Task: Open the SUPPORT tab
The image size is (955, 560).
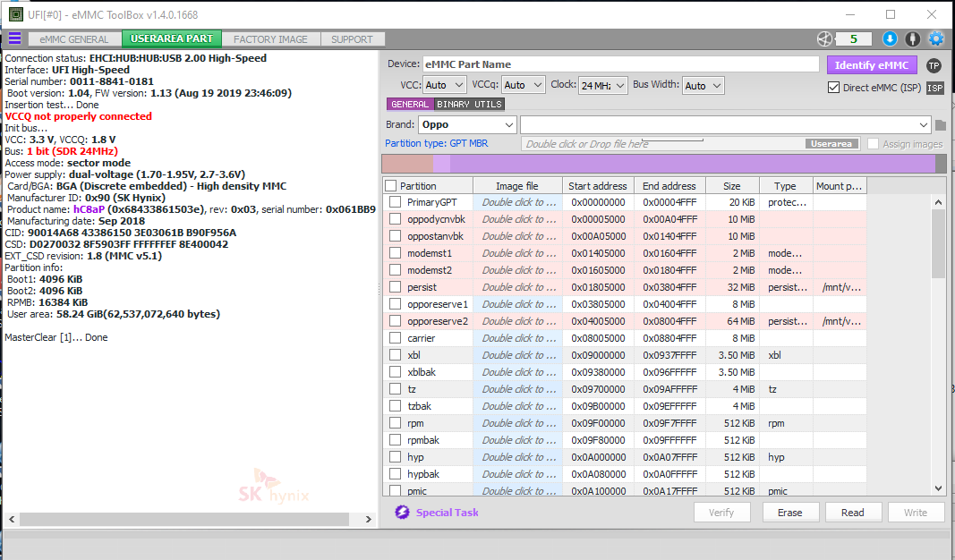Action: click(352, 39)
